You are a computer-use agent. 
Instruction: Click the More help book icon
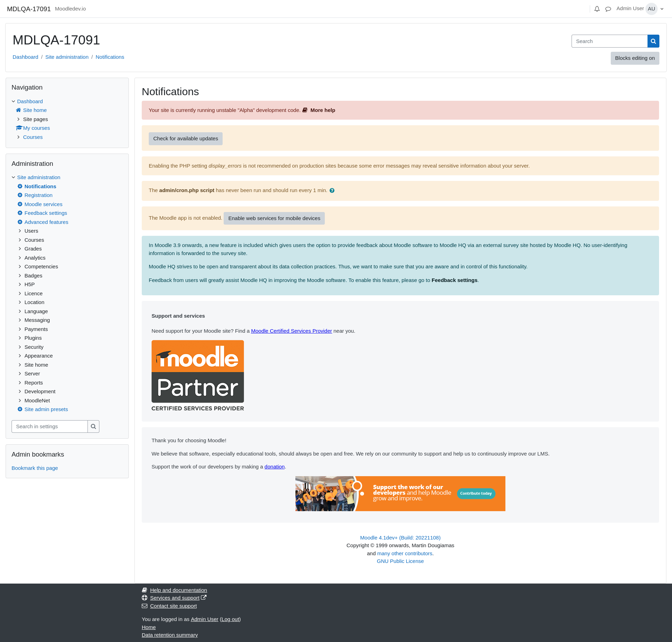(305, 110)
